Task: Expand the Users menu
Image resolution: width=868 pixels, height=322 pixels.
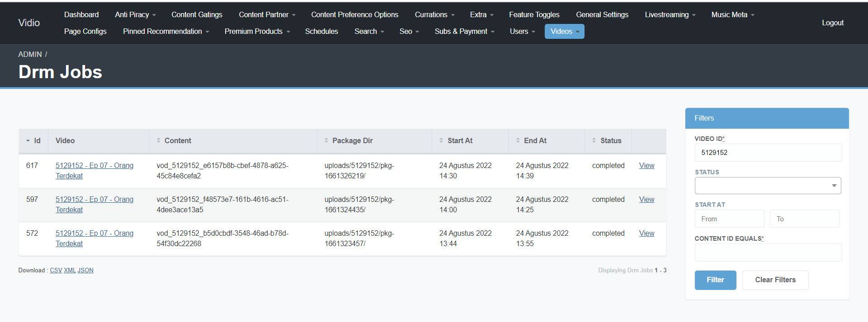Action: [x=522, y=31]
